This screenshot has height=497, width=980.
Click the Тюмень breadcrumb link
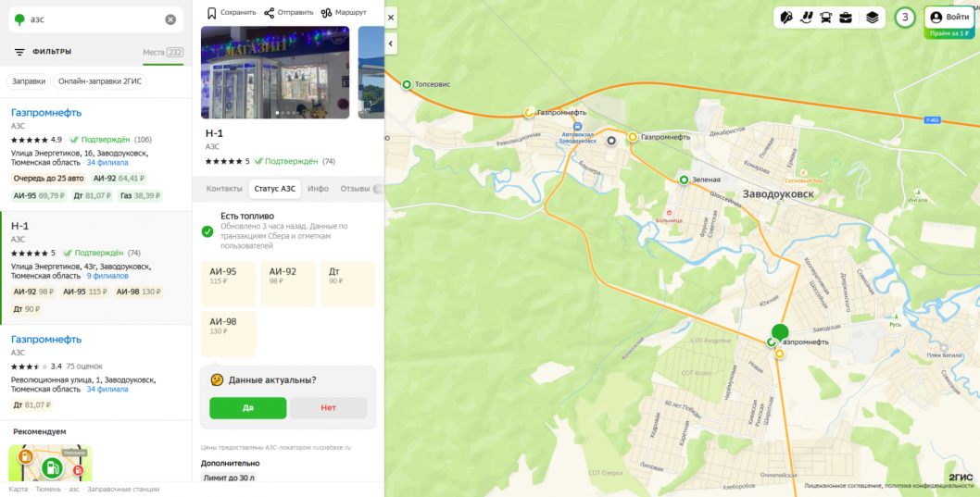[48, 490]
